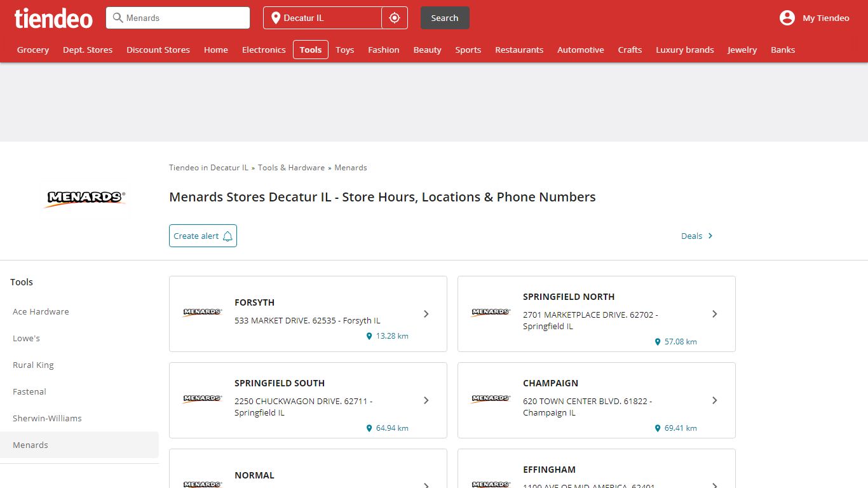Select the Tools category tab
Image resolution: width=868 pixels, height=488 pixels.
tap(311, 50)
